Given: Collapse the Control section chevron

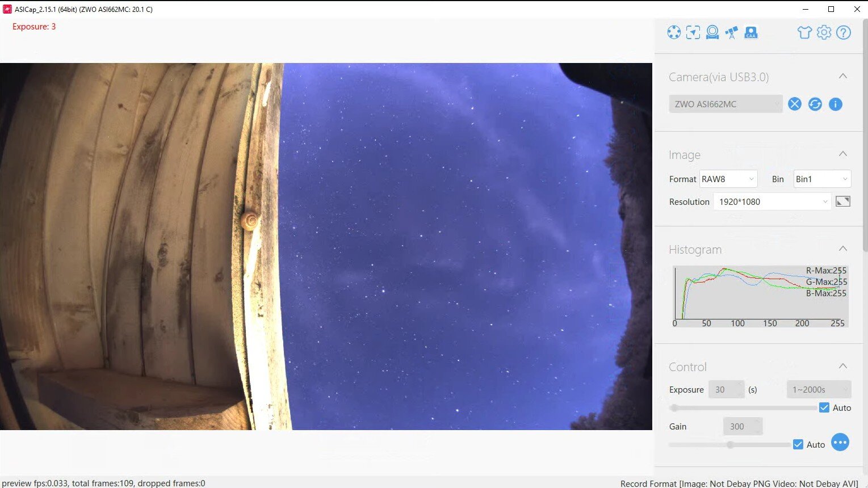Looking at the screenshot, I should 843,366.
